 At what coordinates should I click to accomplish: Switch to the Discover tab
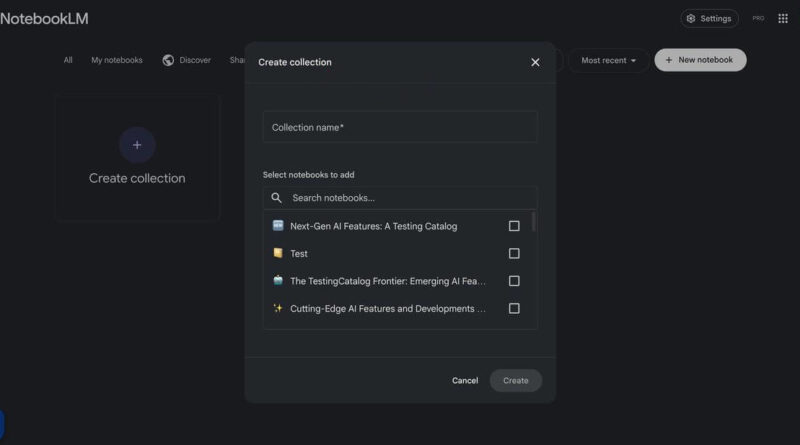(187, 60)
